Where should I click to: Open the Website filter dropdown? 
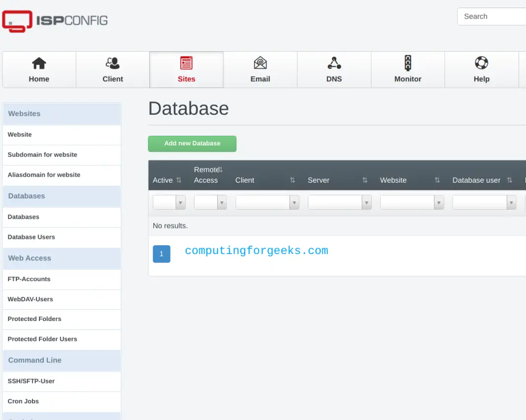[412, 202]
